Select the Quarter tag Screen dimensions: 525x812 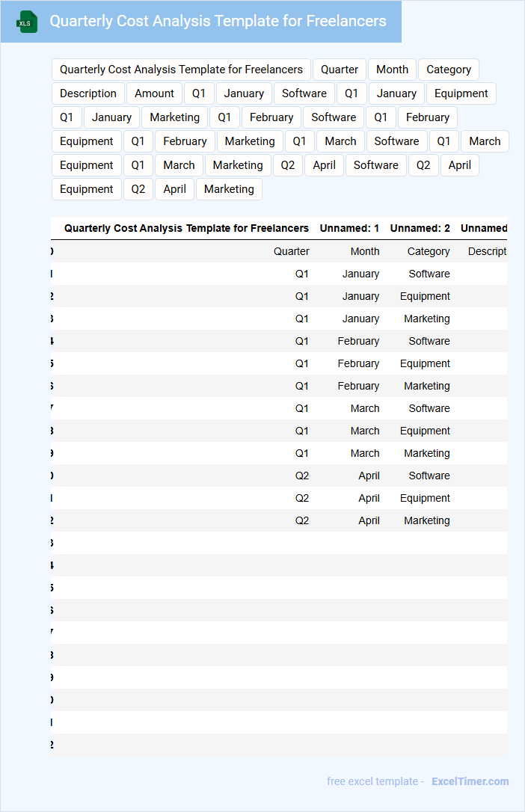click(x=339, y=70)
